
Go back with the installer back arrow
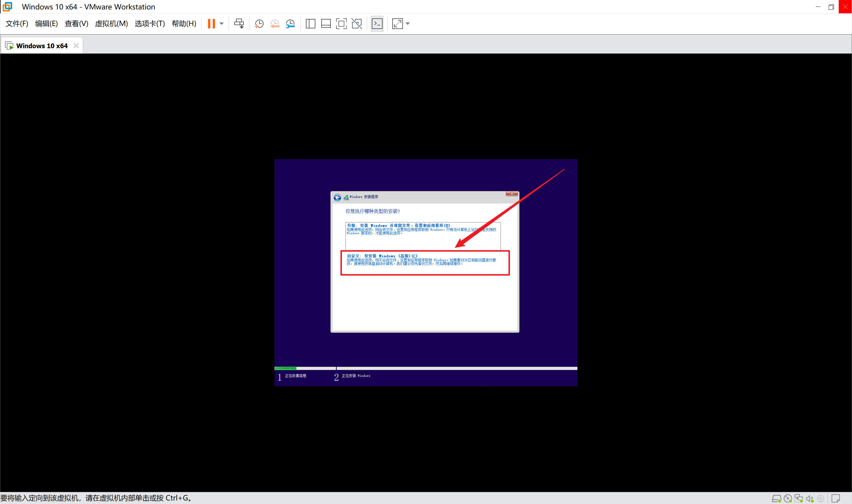337,198
